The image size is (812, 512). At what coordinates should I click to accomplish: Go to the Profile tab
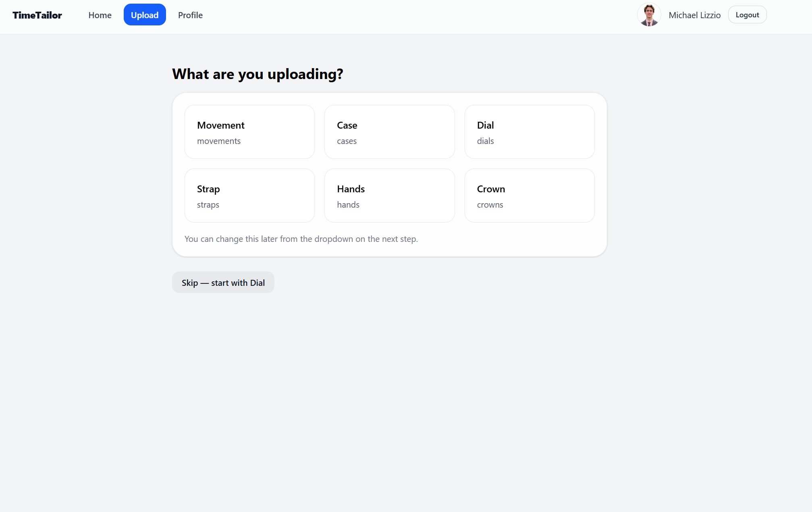[190, 15]
